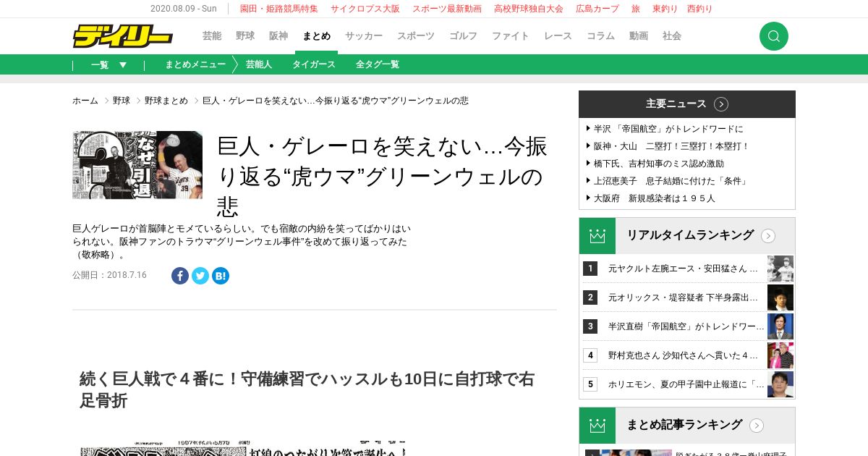The width and height of the screenshot is (868, 456).
Task: Go to 野球 breadcrumb
Action: point(122,101)
